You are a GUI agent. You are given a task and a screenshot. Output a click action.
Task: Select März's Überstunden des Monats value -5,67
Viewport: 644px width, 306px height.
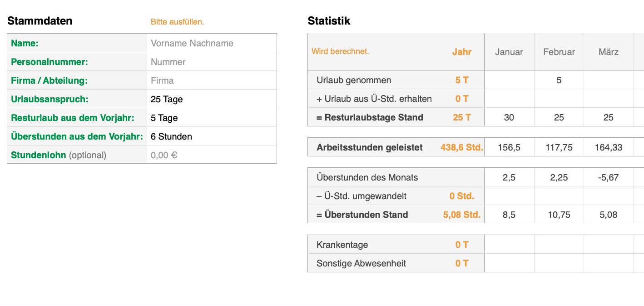609,177
